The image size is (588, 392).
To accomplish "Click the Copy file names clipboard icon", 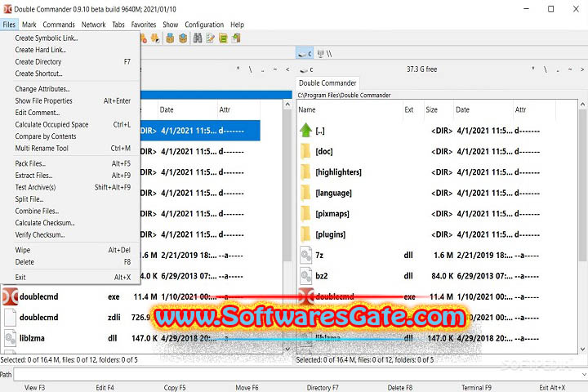I will (236, 38).
